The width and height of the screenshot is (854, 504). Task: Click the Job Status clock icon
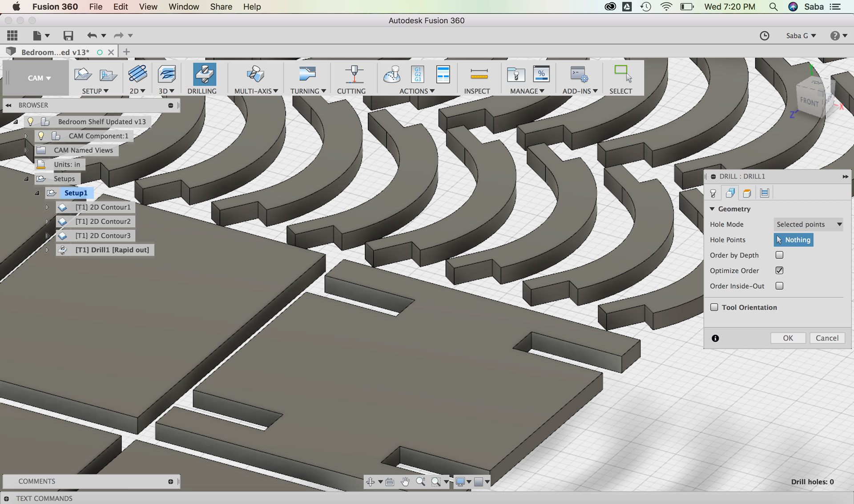[x=764, y=36]
